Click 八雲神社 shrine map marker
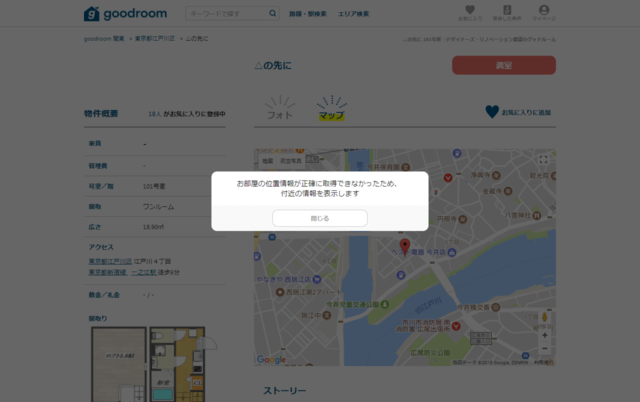640x402 pixels. (x=537, y=215)
